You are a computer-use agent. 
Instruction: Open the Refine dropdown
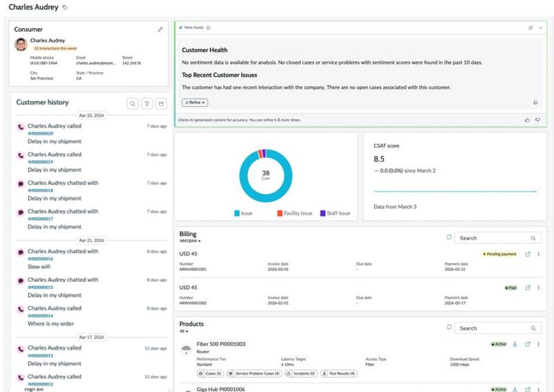point(195,103)
